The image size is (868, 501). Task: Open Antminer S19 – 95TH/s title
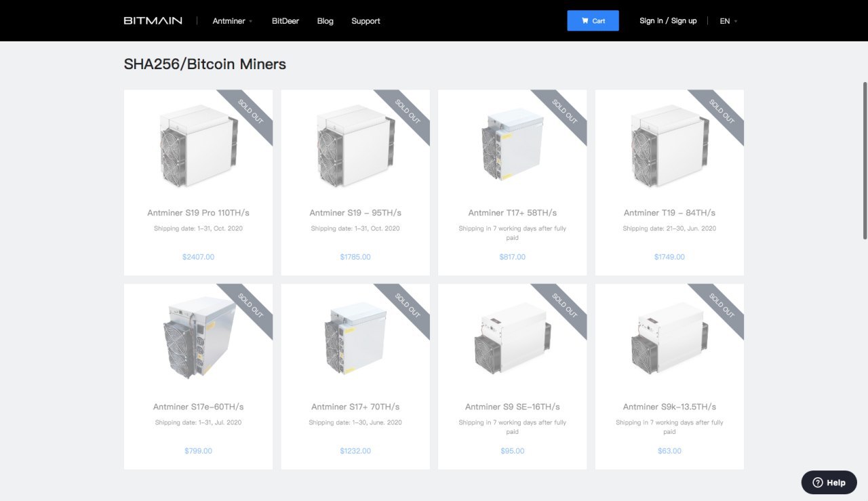355,213
